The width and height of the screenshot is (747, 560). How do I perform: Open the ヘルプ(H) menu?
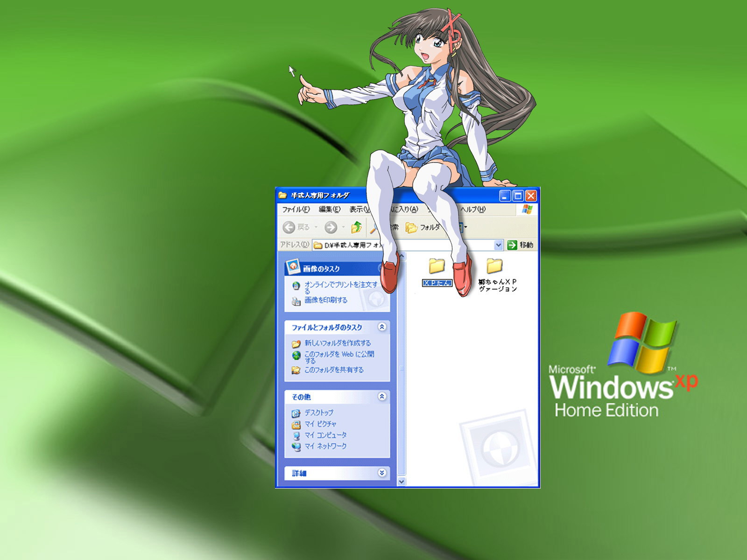point(472,210)
